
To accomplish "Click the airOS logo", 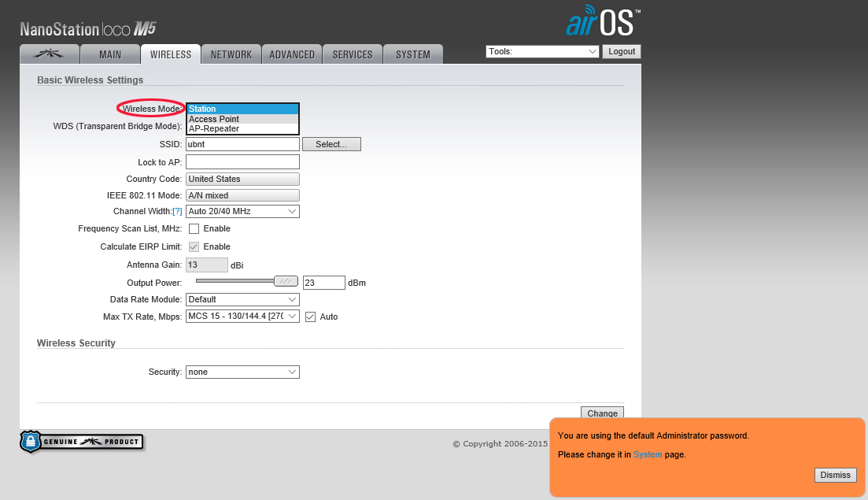I will coord(603,21).
